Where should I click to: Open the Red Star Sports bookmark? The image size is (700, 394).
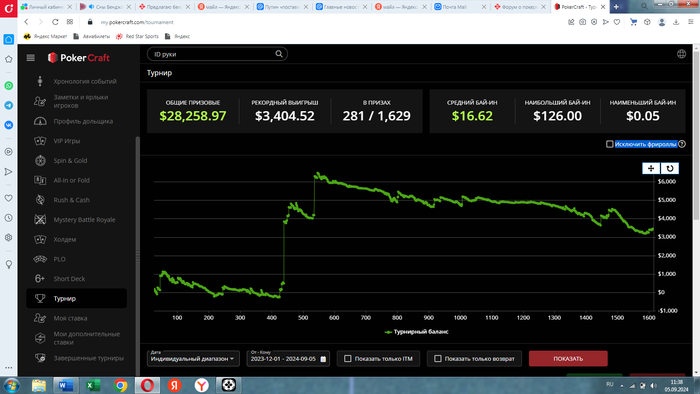[x=137, y=36]
